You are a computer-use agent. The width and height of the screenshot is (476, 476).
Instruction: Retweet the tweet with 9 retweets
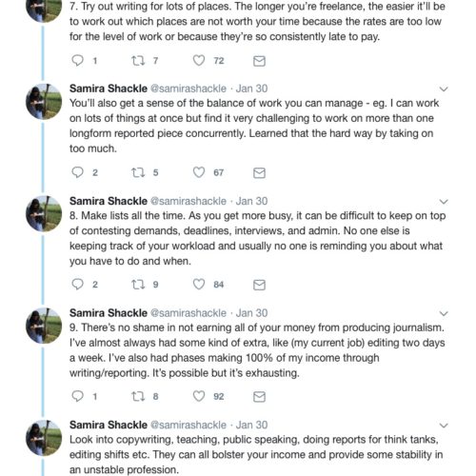(138, 285)
